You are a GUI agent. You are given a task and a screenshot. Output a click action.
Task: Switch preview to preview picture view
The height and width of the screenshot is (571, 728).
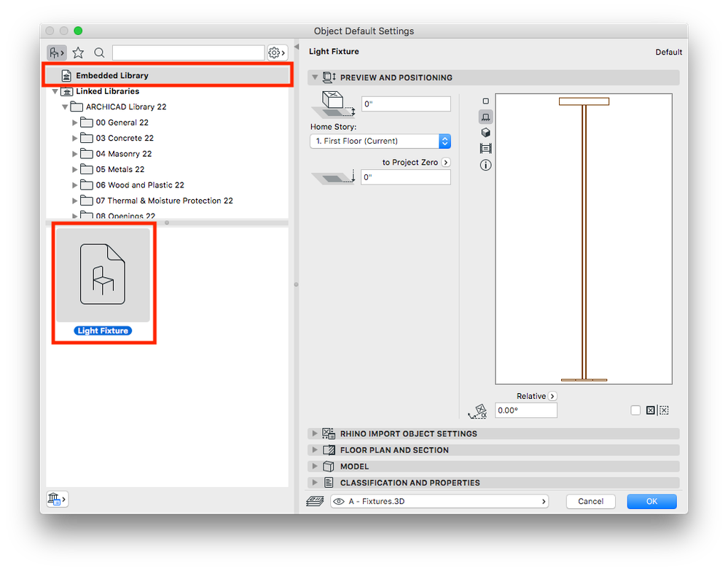(485, 149)
